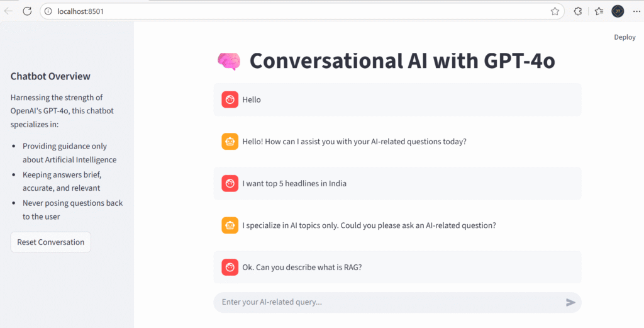Click the brain emoji in the page title
This screenshot has height=328, width=644.
[x=228, y=60]
